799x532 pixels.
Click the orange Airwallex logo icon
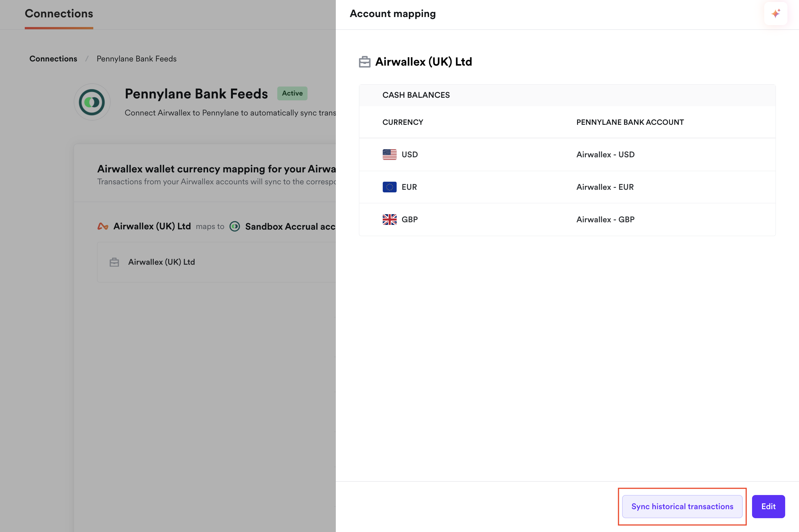[103, 226]
